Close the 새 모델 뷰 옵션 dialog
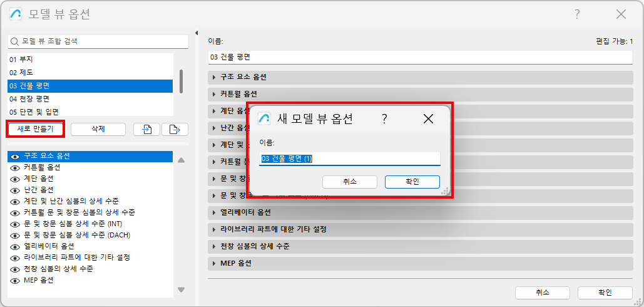Viewport: 644px width, 307px height. 428,119
